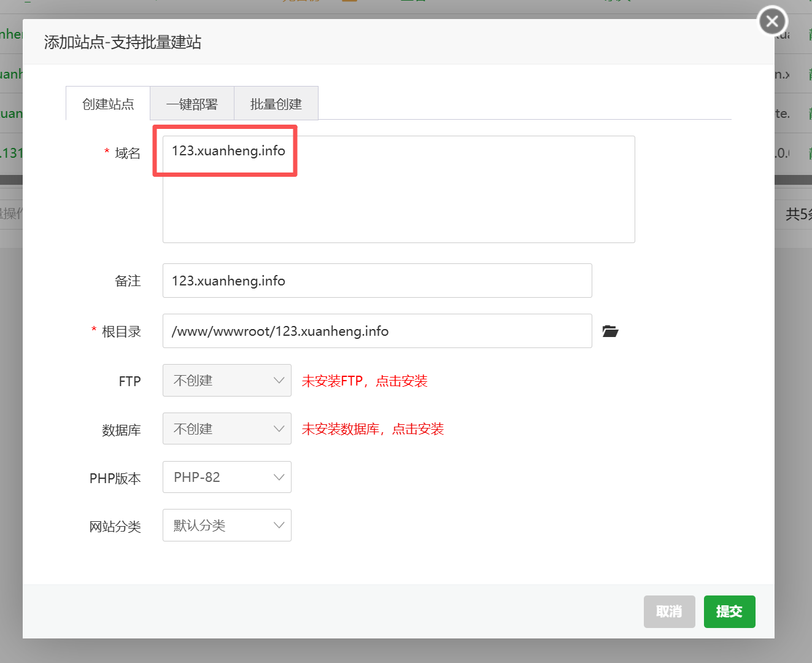Focus the 备注 remark input field
This screenshot has height=663, width=812.
point(377,281)
